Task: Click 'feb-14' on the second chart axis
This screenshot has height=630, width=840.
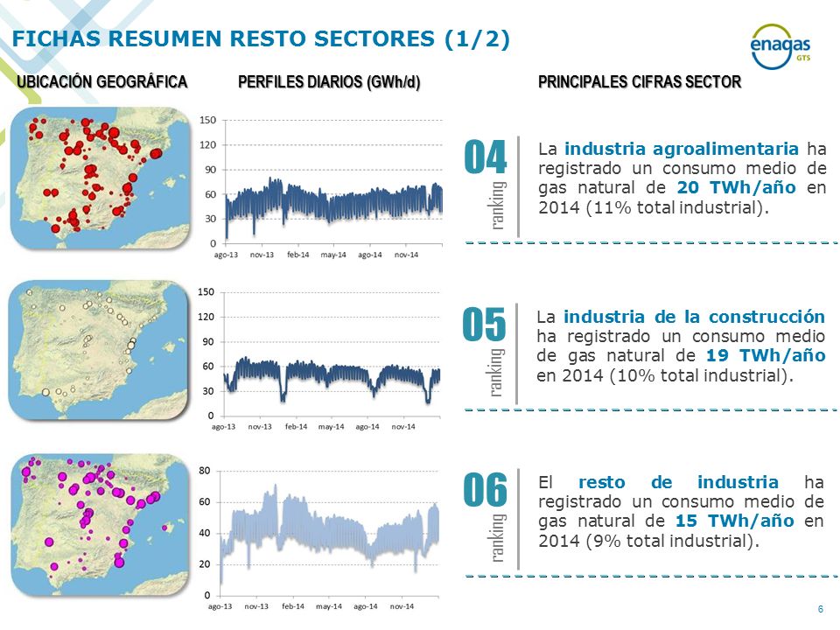Action: (296, 427)
